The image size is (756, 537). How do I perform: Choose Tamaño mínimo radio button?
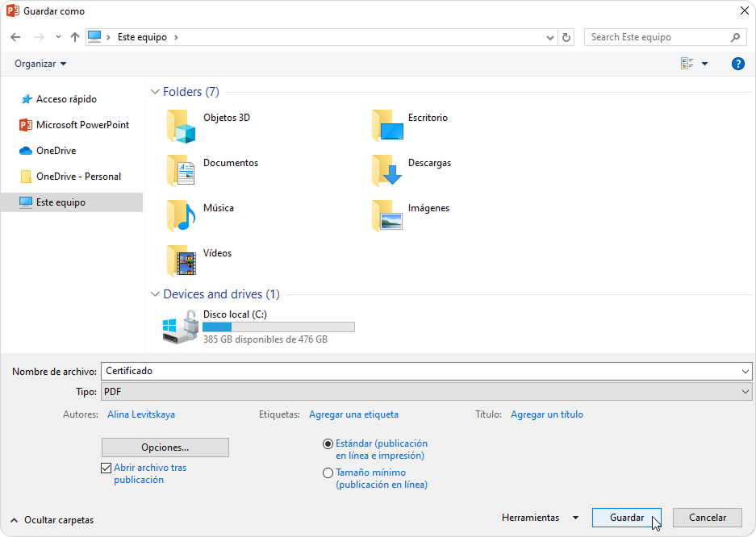tap(328, 472)
